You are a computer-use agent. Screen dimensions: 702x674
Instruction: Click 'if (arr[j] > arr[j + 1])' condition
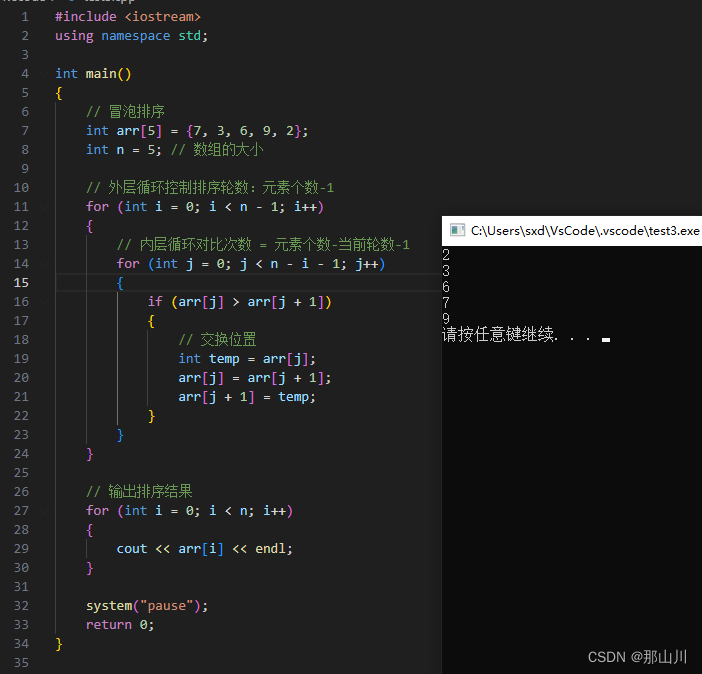240,302
